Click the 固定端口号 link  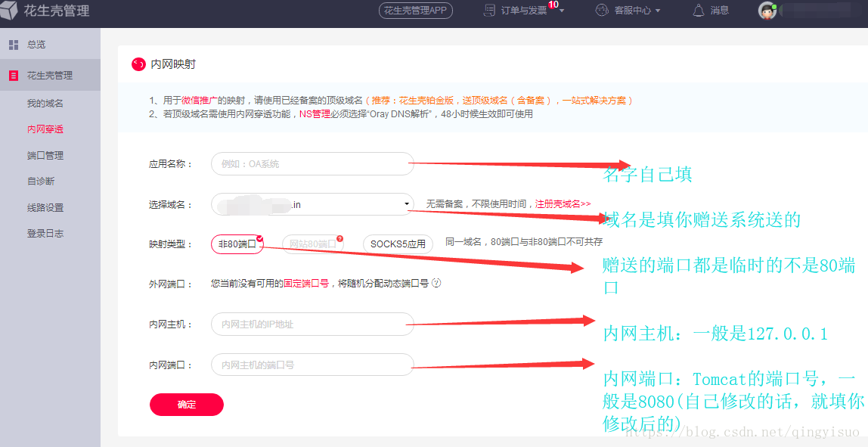click(306, 283)
